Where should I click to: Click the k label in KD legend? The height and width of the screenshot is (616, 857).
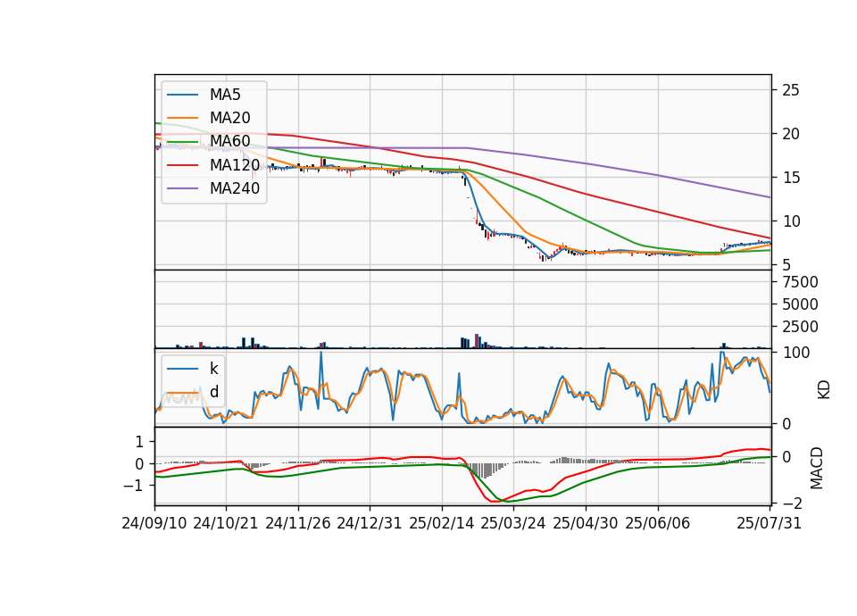[213, 369]
